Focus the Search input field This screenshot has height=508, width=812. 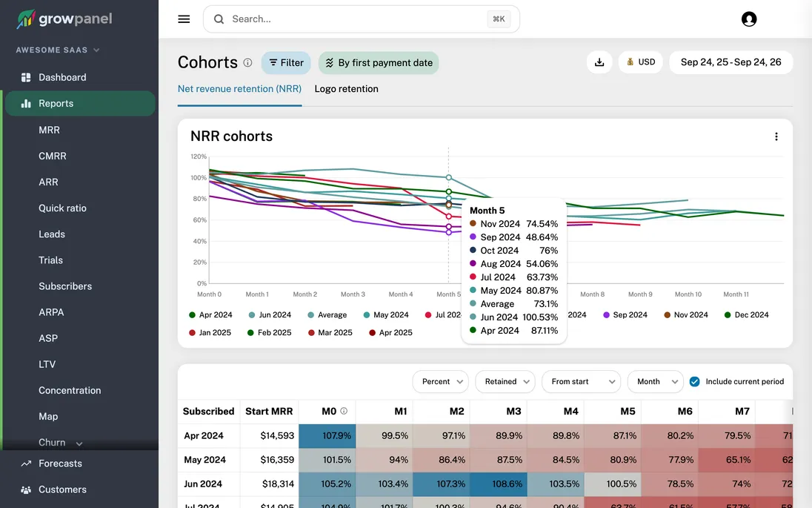(362, 19)
